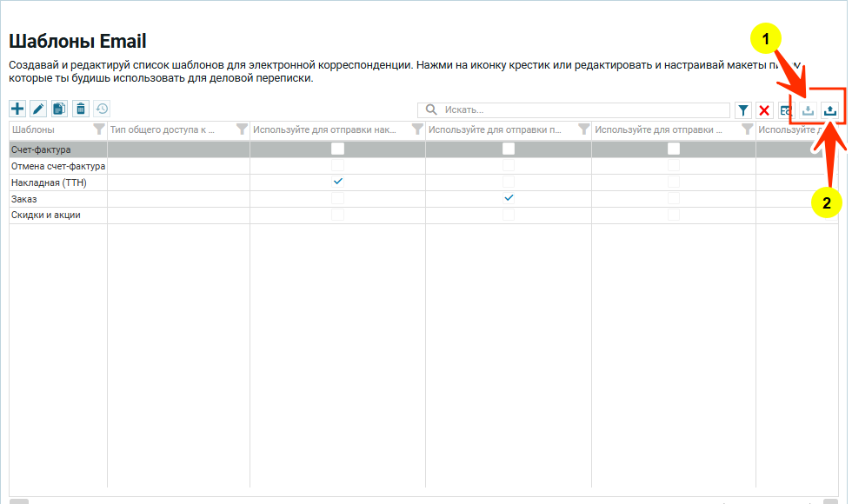Image resolution: width=852 pixels, height=504 pixels.
Task: Clear filters with the red X icon
Action: pyautogui.click(x=764, y=110)
